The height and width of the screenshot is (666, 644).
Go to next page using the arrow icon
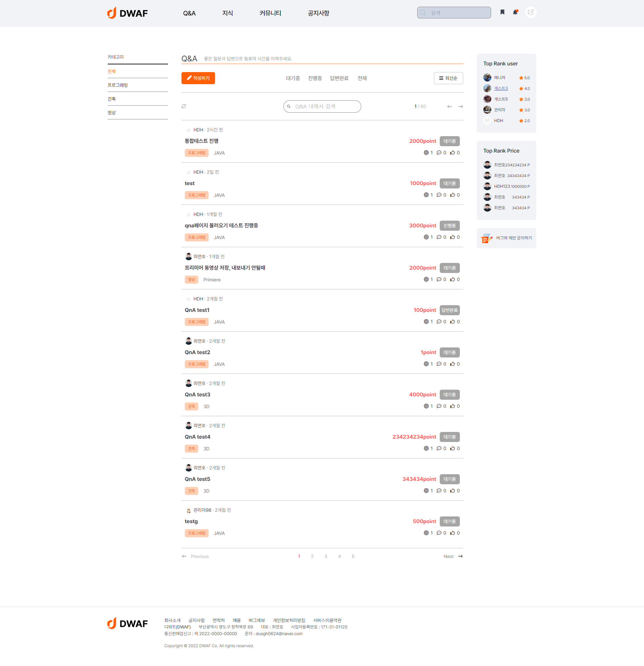pos(461,106)
